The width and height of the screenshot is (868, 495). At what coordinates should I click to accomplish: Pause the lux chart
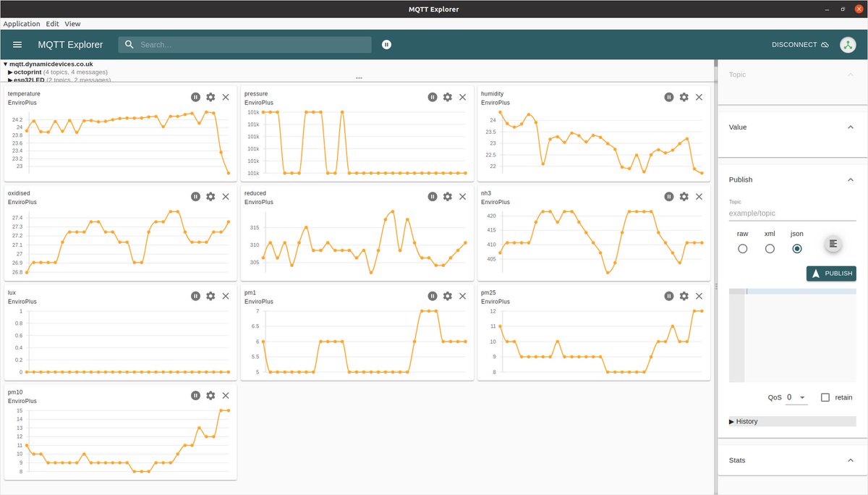pos(195,296)
